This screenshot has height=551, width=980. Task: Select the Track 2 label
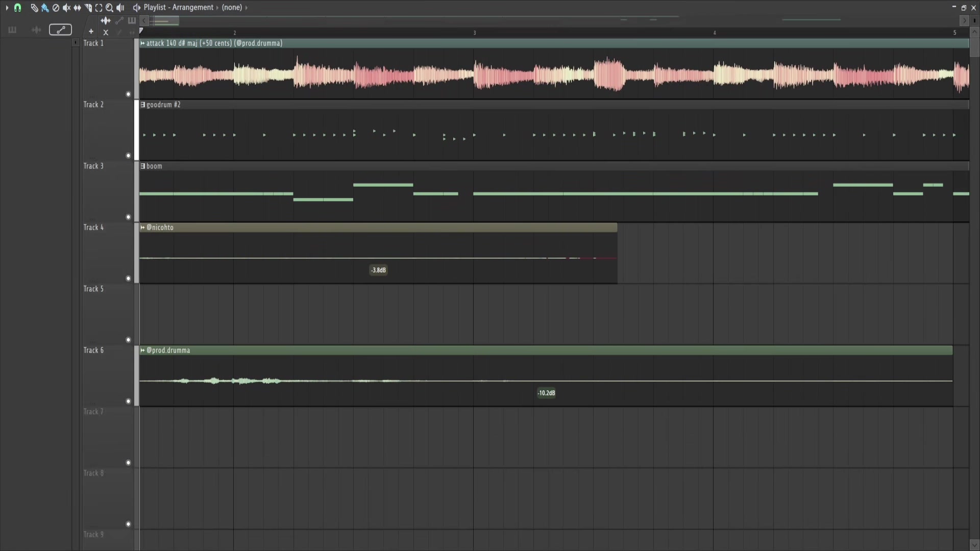coord(93,105)
